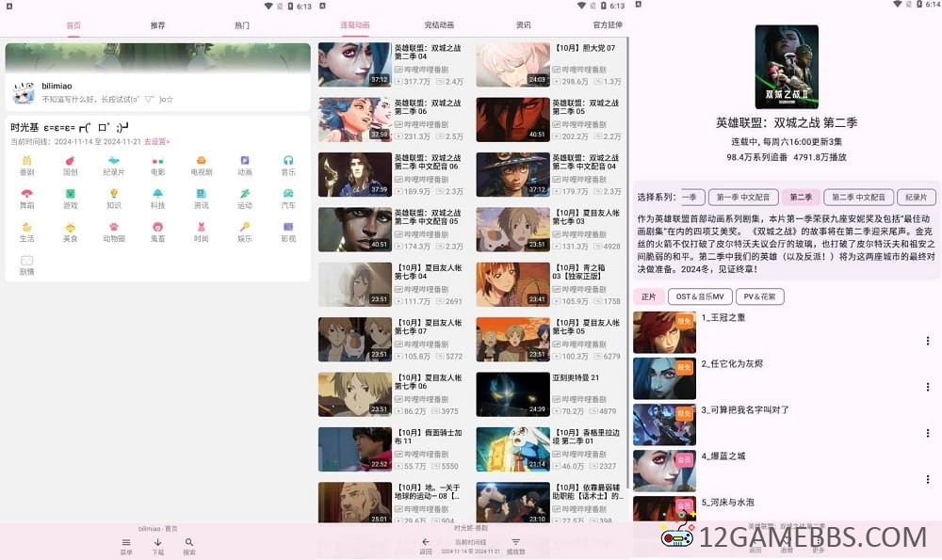Select the PV＆花絮 section chip
942x560 pixels.
tap(759, 296)
